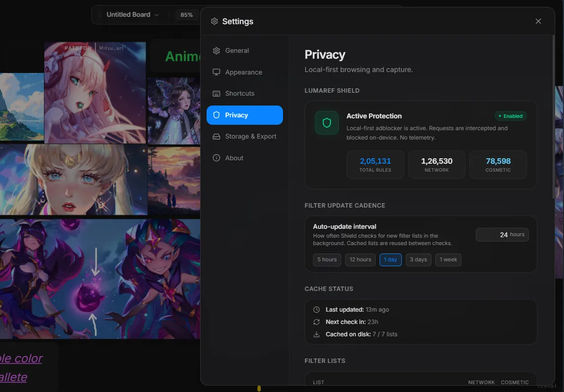Click the Shortcuts keyboard icon in sidebar
Image resolution: width=564 pixels, height=392 pixels.
(216, 94)
